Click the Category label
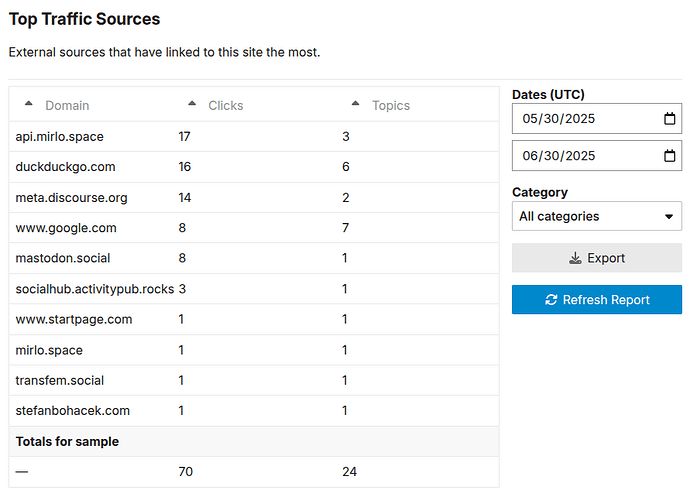The height and width of the screenshot is (497, 690). coord(540,192)
